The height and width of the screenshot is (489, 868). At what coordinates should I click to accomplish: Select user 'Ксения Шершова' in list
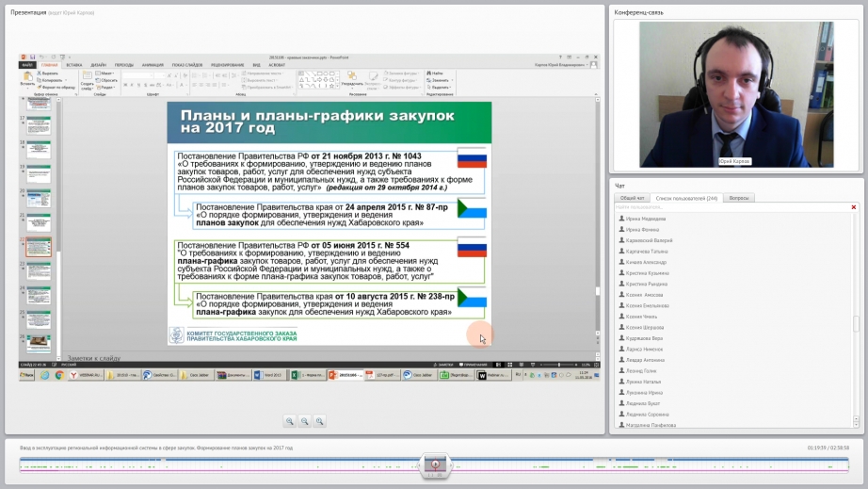(644, 327)
